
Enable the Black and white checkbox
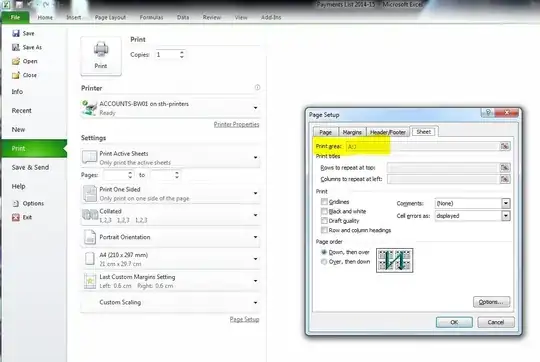point(324,211)
